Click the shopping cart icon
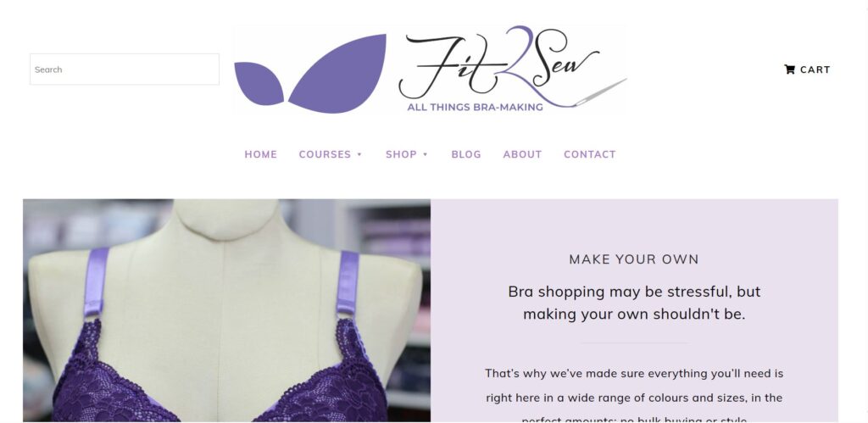This screenshot has height=423, width=868. point(789,70)
